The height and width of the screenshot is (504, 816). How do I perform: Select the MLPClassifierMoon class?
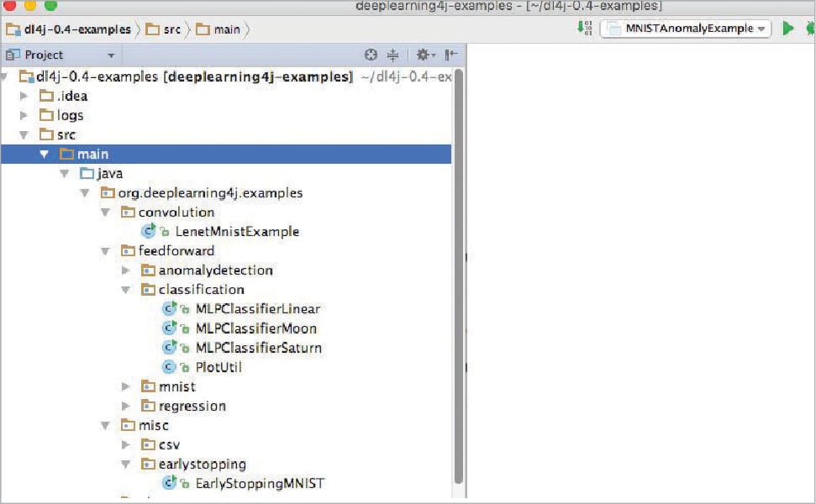[255, 328]
